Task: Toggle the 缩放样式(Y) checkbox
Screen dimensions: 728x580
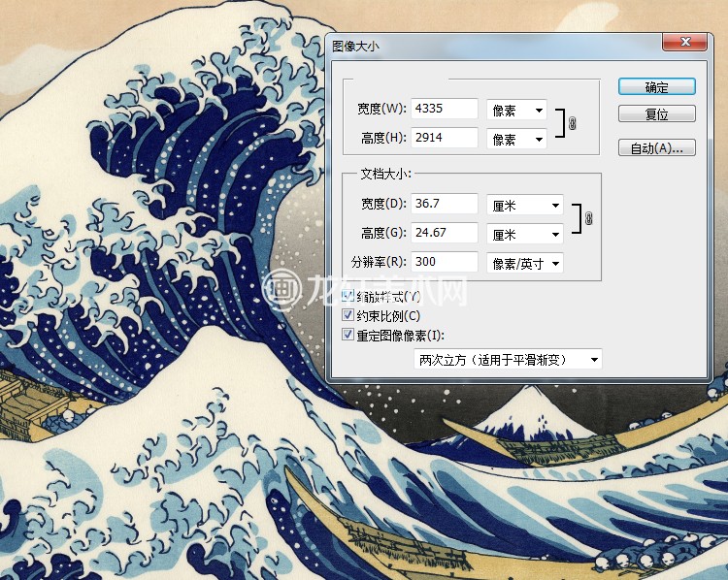Action: (347, 296)
